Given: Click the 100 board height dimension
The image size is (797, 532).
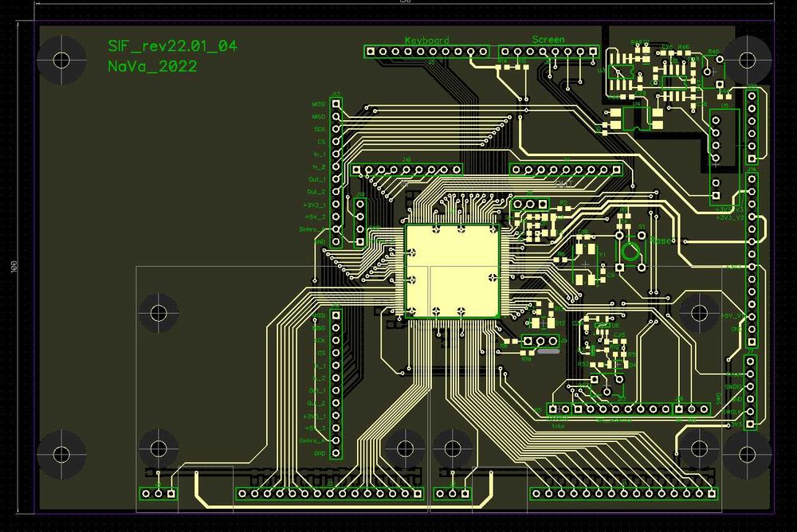Looking at the screenshot, I should click(x=14, y=266).
